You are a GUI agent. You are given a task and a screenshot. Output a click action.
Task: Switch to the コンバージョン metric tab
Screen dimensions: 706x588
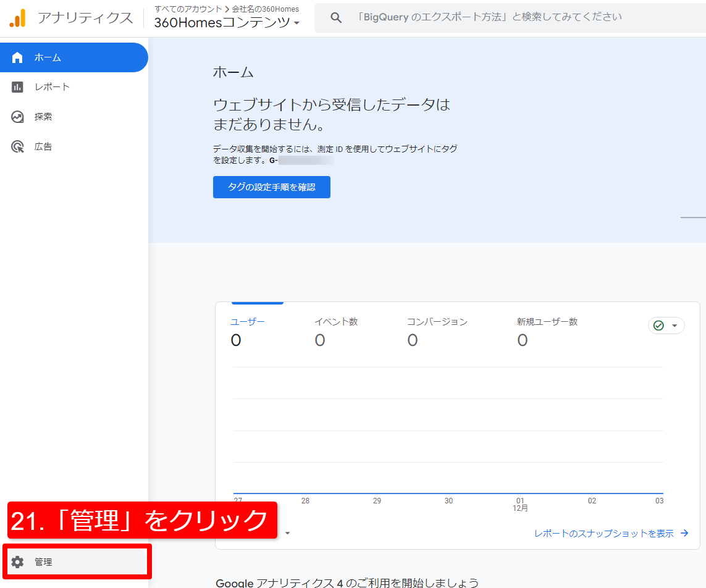tap(437, 322)
